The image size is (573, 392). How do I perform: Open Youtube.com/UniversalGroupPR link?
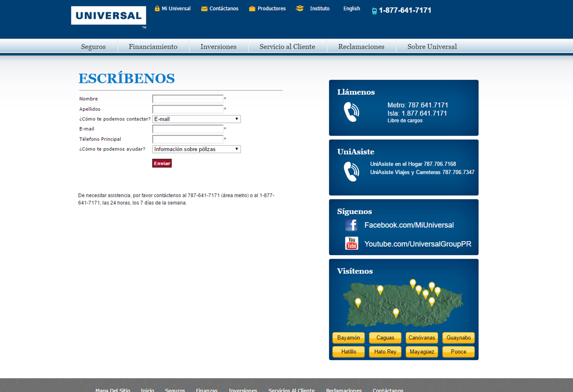418,244
